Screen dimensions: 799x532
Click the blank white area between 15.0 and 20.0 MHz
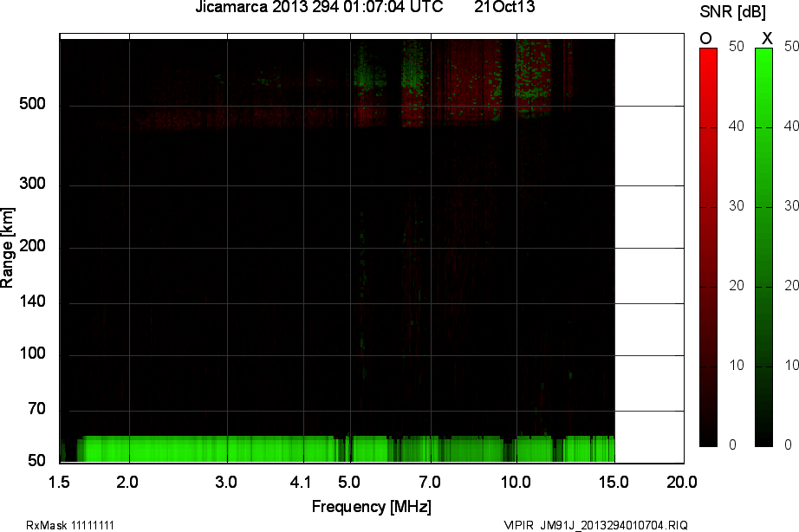pyautogui.click(x=649, y=249)
